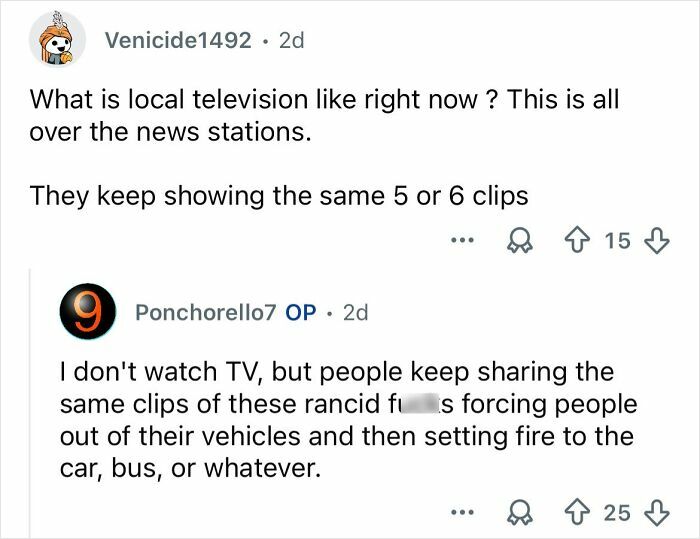Viewport: 700px width, 539px height.
Task: Click the comment text about local television
Action: point(324,115)
